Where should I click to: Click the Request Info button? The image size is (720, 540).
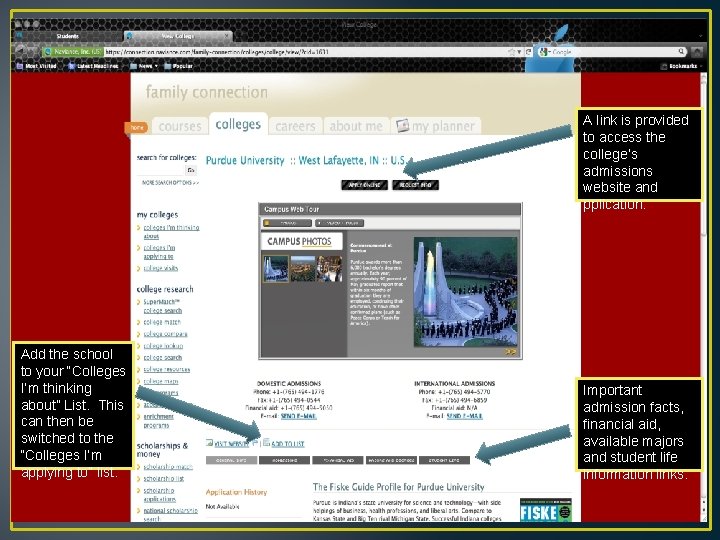click(x=415, y=185)
